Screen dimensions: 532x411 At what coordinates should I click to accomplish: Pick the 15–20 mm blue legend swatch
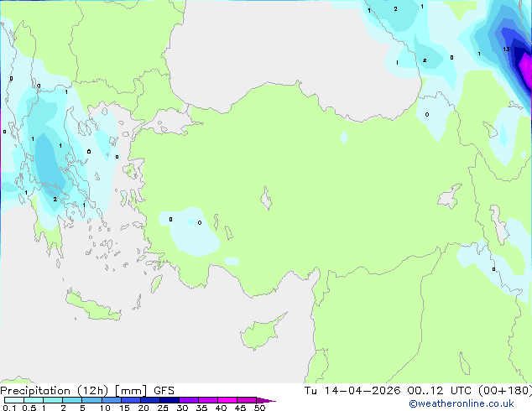130,400
